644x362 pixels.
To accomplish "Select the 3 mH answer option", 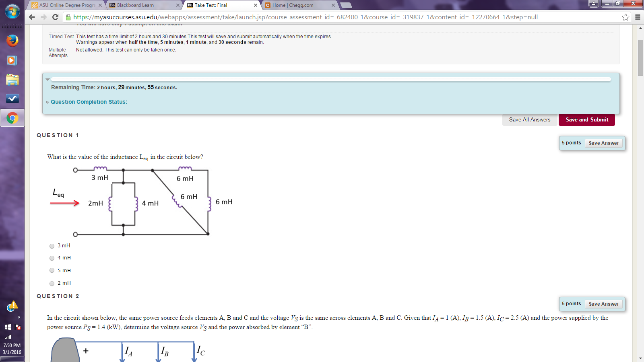I will click(52, 246).
